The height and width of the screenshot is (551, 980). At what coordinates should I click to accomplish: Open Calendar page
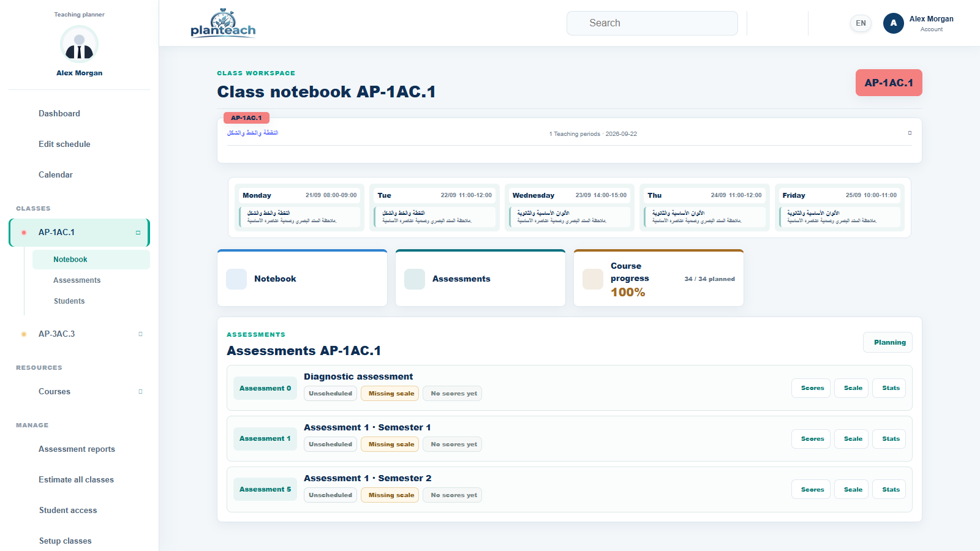point(56,175)
